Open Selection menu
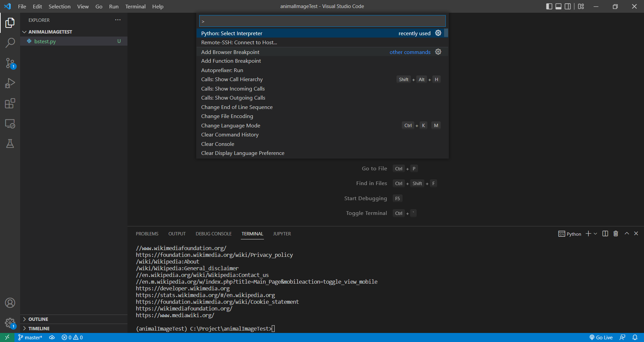Viewport: 644px width, 342px height. [x=59, y=6]
